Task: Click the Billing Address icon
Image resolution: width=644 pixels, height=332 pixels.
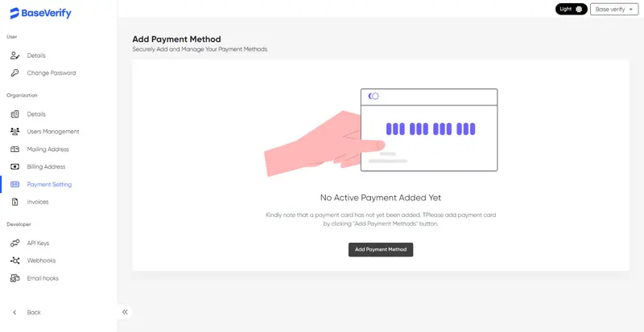Action: [x=14, y=167]
